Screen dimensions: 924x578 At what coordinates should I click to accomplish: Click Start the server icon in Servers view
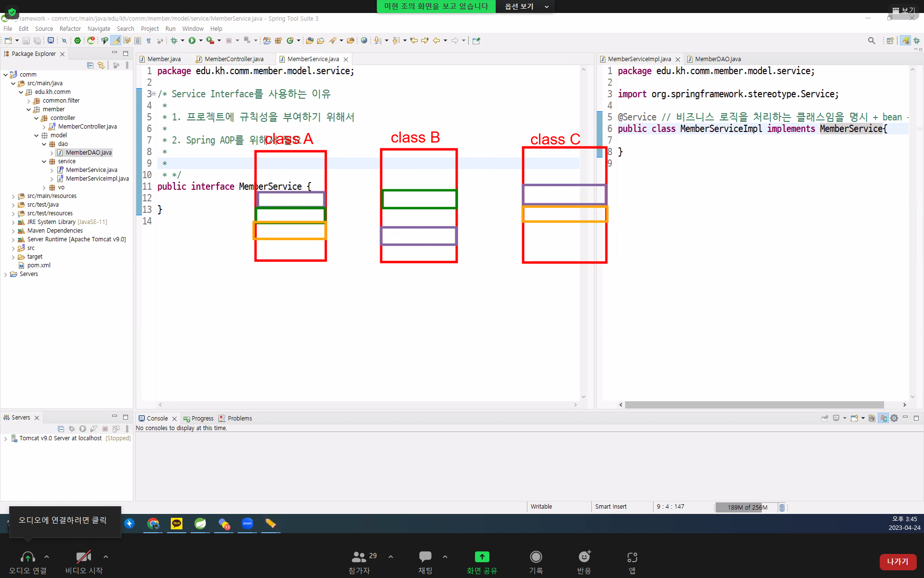(x=83, y=429)
